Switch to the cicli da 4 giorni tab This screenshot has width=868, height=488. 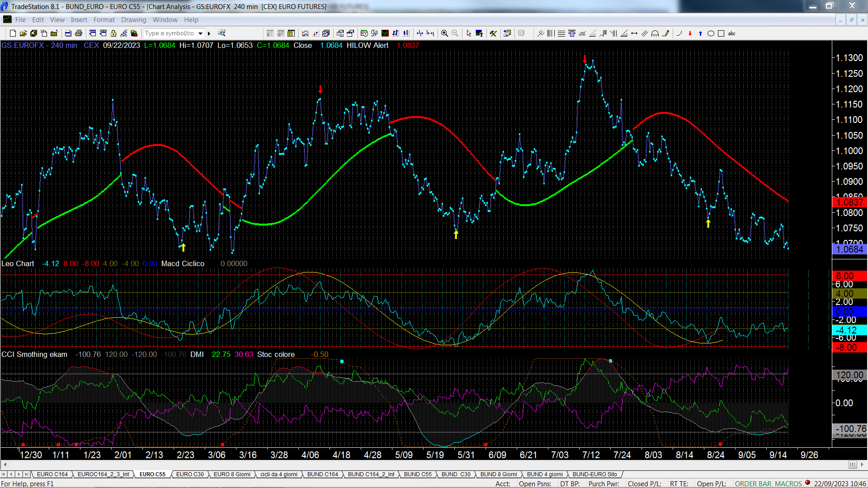click(x=278, y=474)
